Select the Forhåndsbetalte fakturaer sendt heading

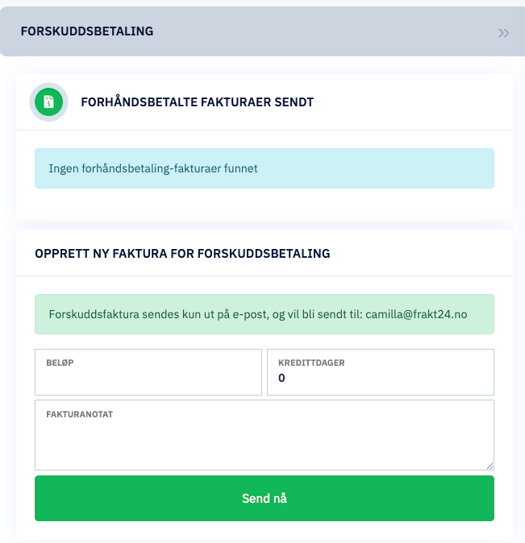click(x=197, y=102)
